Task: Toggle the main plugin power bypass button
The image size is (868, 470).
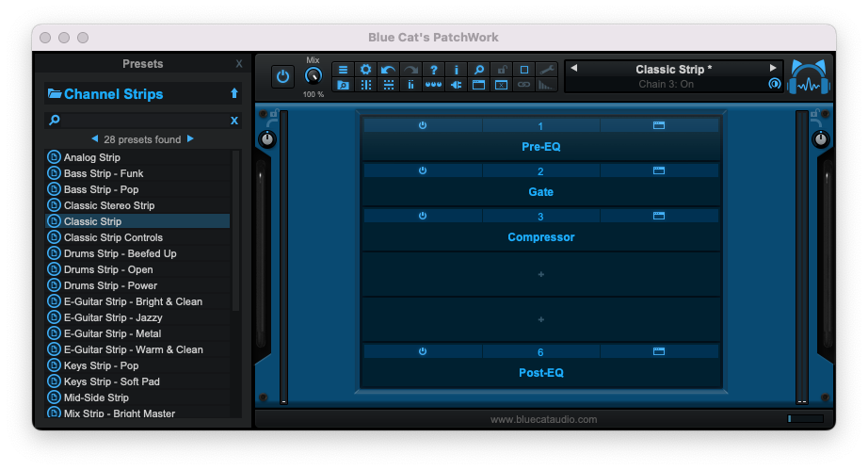Action: click(282, 76)
